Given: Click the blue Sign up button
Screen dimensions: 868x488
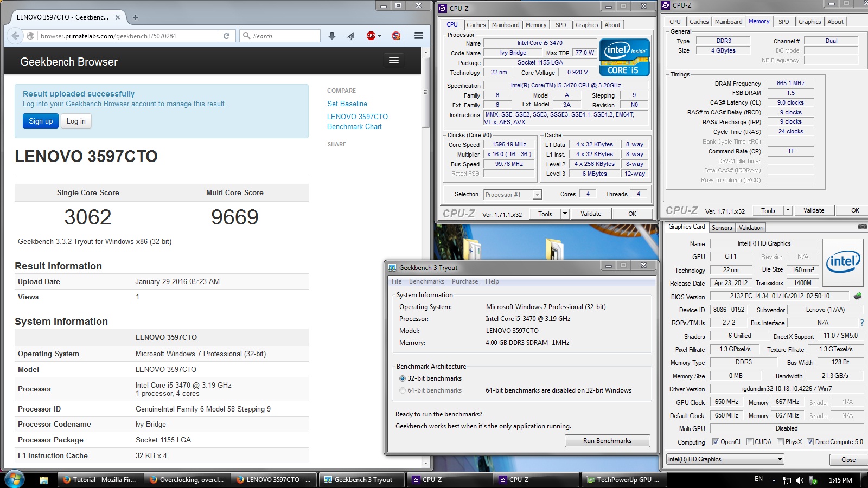Looking at the screenshot, I should [41, 121].
